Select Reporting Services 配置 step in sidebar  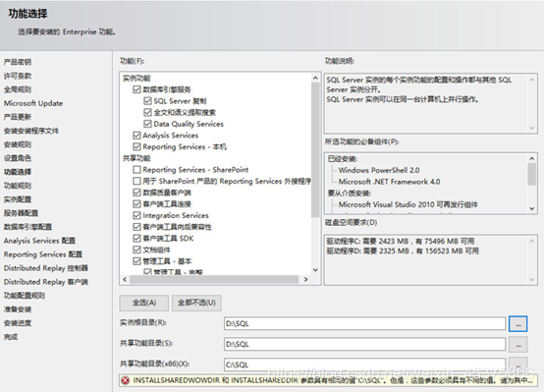pos(43,254)
